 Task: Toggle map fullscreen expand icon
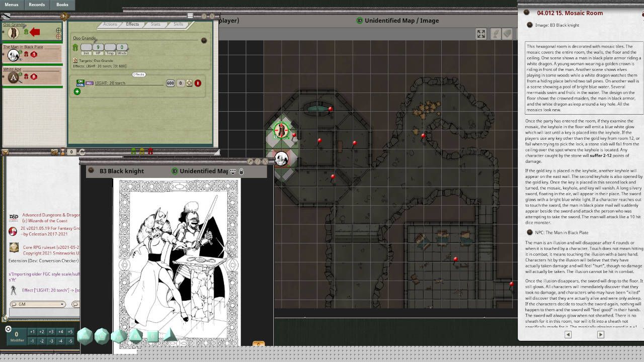[481, 34]
